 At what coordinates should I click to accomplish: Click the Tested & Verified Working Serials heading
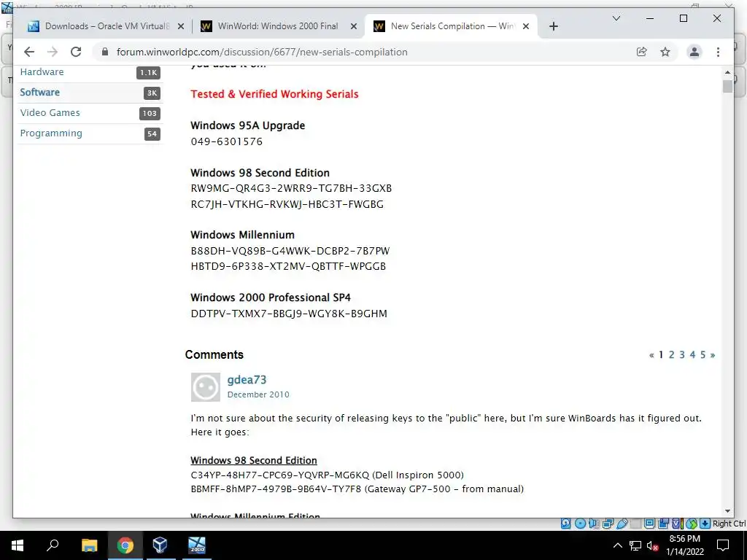274,94
